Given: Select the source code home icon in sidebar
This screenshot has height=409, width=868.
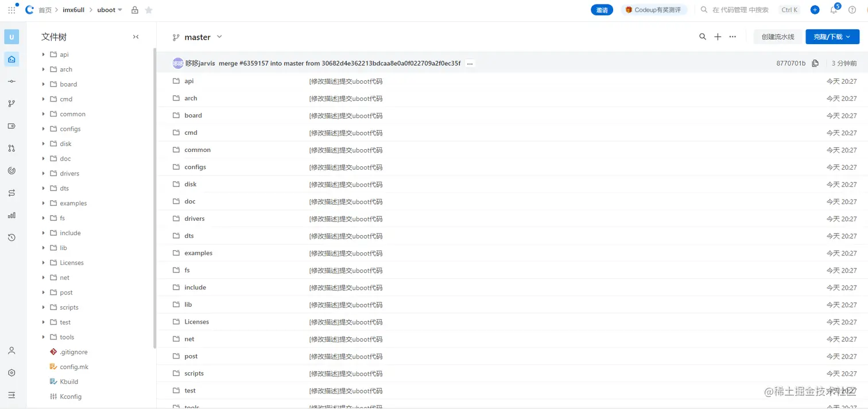Looking at the screenshot, I should 11,59.
